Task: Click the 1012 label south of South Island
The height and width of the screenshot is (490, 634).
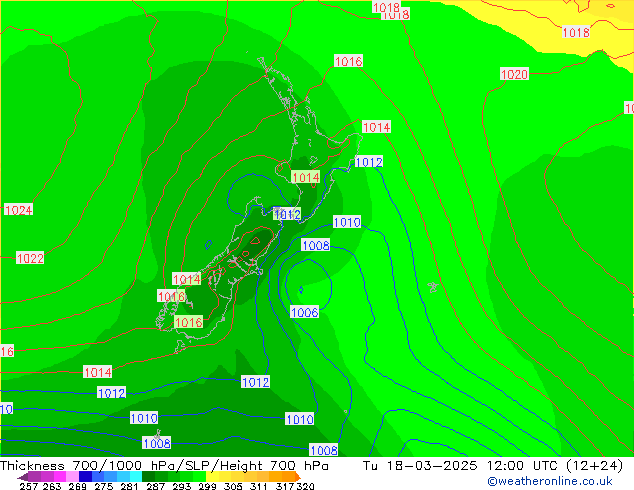Action: pos(256,382)
